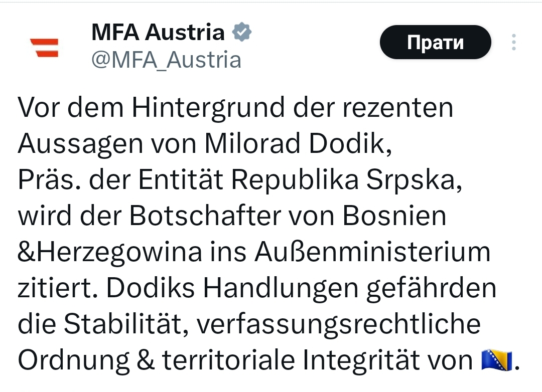Click the word Ordnung in last line
Image resolution: width=542 pixels, height=392 pixels.
click(x=74, y=361)
